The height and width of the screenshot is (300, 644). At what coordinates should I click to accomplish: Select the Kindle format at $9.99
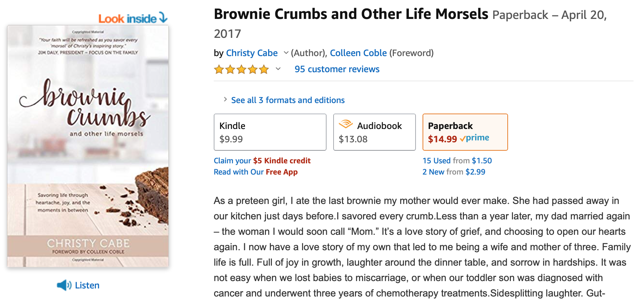click(270, 132)
